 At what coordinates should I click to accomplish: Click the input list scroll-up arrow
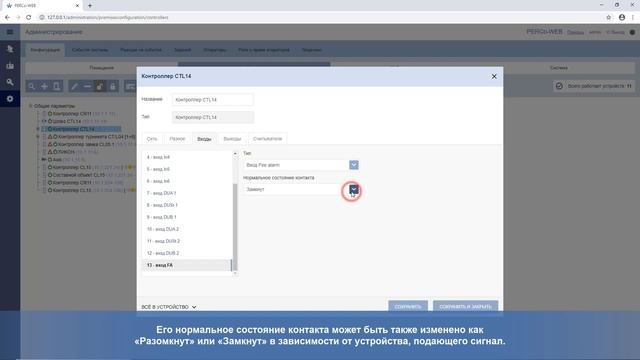(235, 153)
